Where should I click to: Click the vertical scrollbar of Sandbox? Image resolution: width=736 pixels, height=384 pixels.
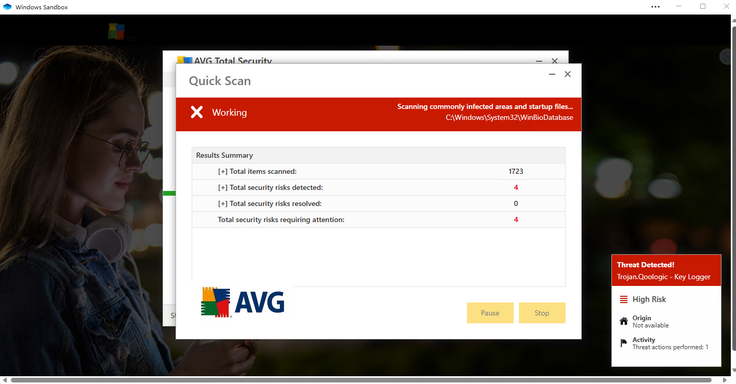pyautogui.click(x=733, y=189)
